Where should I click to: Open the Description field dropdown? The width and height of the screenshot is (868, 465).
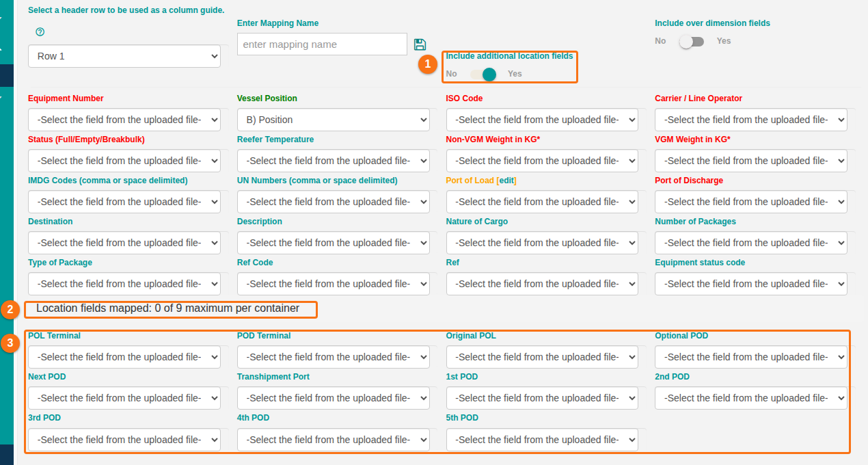pyautogui.click(x=334, y=243)
